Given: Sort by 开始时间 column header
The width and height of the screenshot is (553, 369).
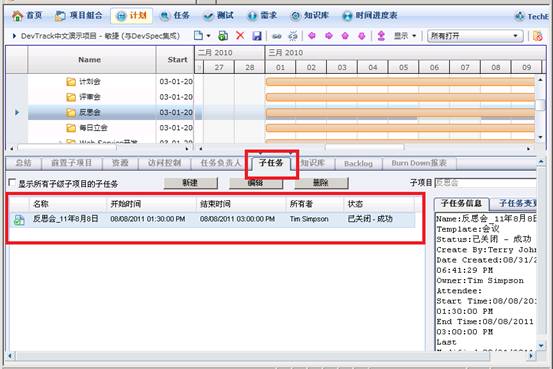Looking at the screenshot, I should [x=151, y=204].
